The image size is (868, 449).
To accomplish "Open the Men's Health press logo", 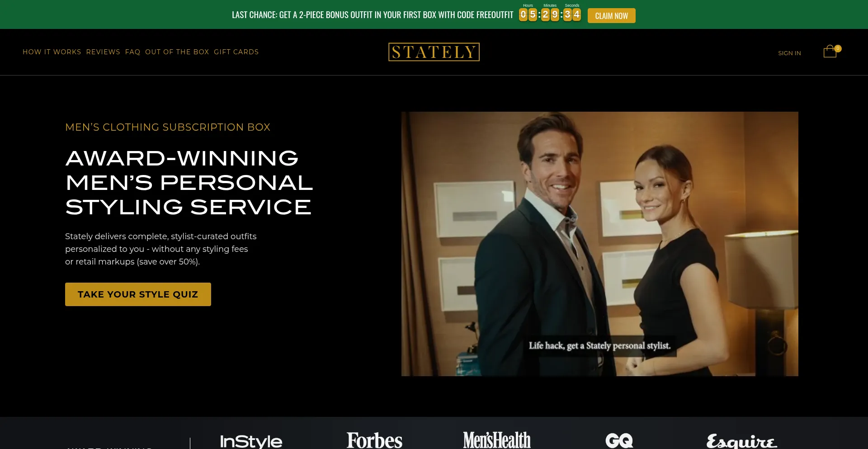I will [x=497, y=440].
